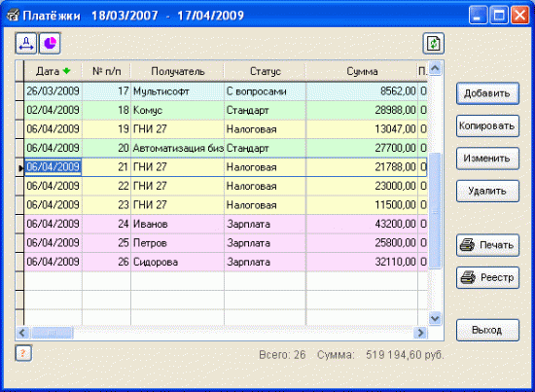Select the Комус recipient cell

click(x=177, y=110)
